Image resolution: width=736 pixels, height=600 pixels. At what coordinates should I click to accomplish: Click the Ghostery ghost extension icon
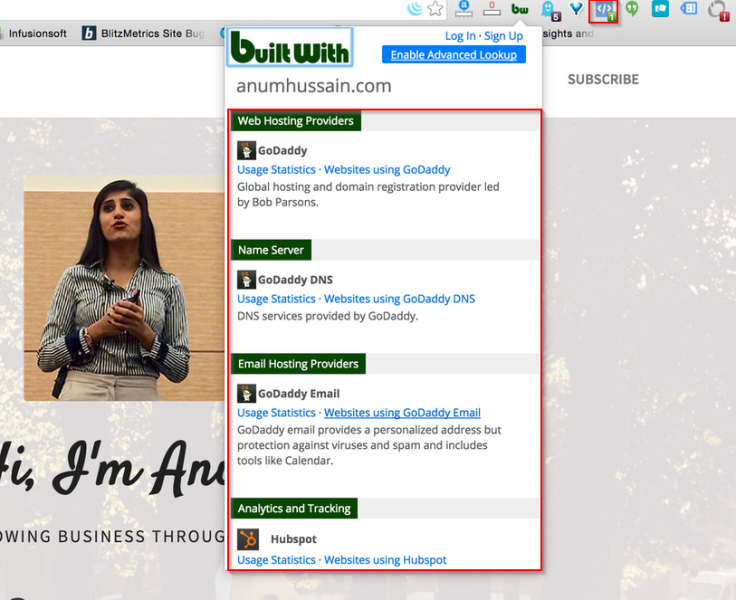click(x=549, y=10)
